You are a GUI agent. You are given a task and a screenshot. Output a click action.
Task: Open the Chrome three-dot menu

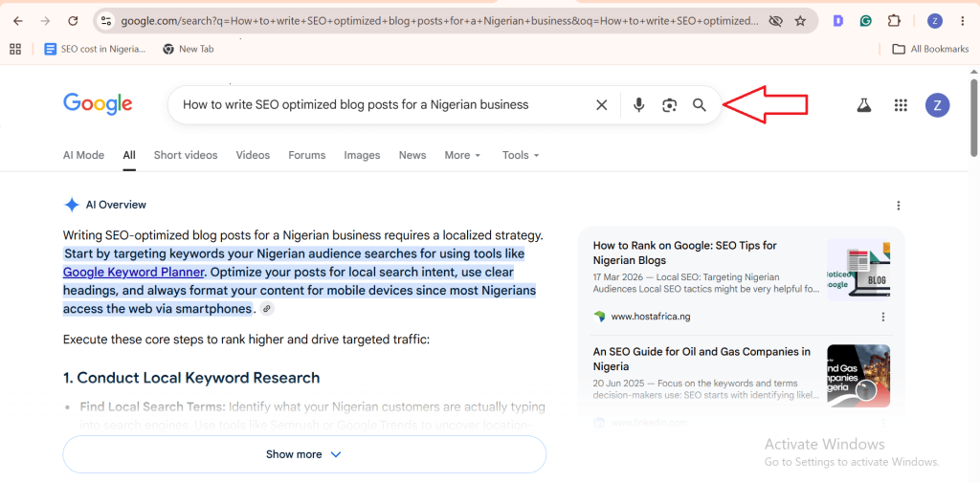[963, 21]
